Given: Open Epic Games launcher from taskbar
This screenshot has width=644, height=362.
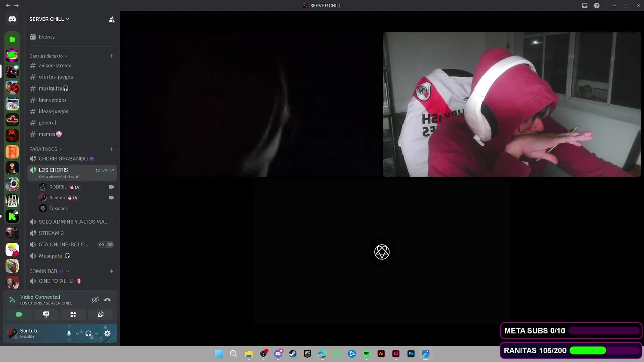Looking at the screenshot, I should point(307,354).
